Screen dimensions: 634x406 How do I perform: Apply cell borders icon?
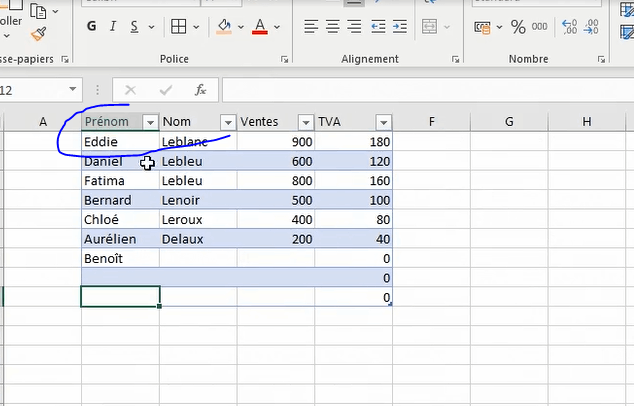click(178, 27)
